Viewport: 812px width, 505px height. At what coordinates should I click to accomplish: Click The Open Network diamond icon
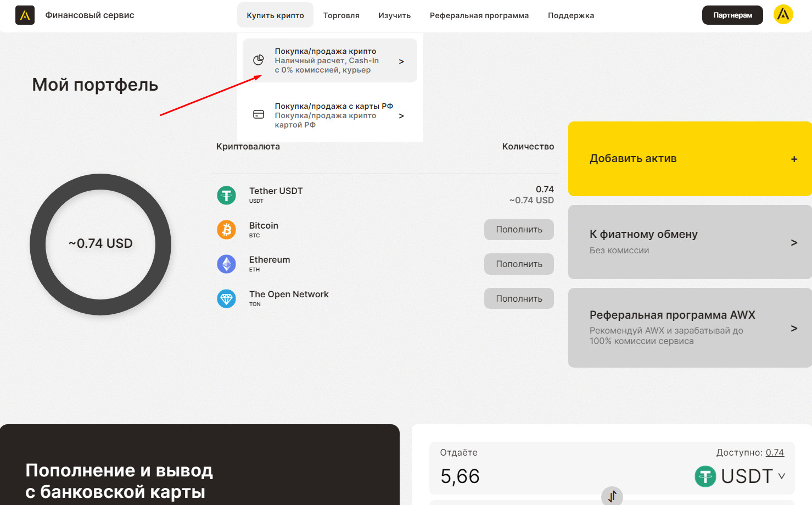(x=226, y=298)
